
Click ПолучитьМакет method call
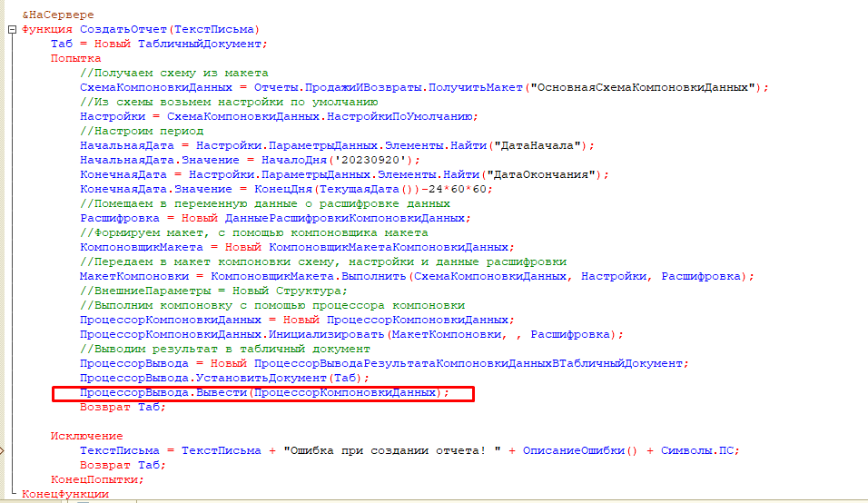pos(476,87)
